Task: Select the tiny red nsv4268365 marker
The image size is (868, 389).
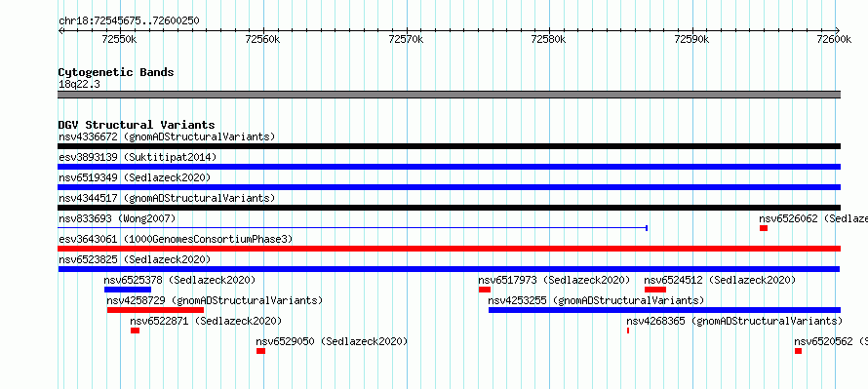Action: coord(628,331)
